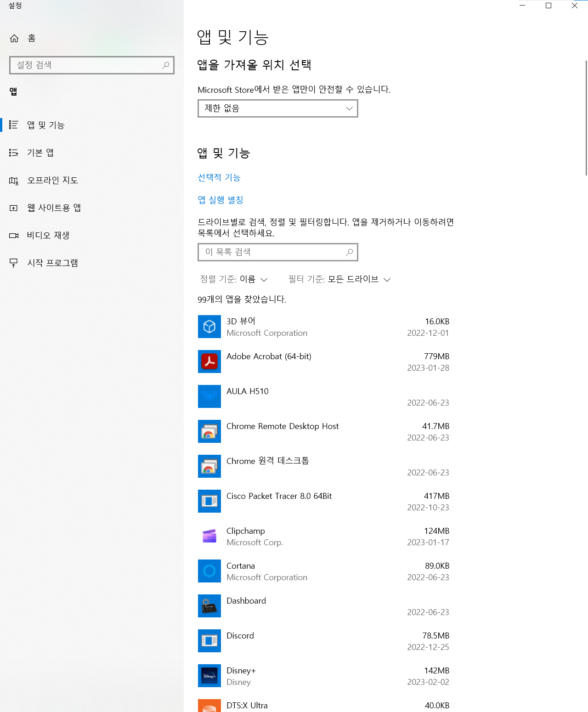Open the 앱 실행 별칭 link

(220, 200)
